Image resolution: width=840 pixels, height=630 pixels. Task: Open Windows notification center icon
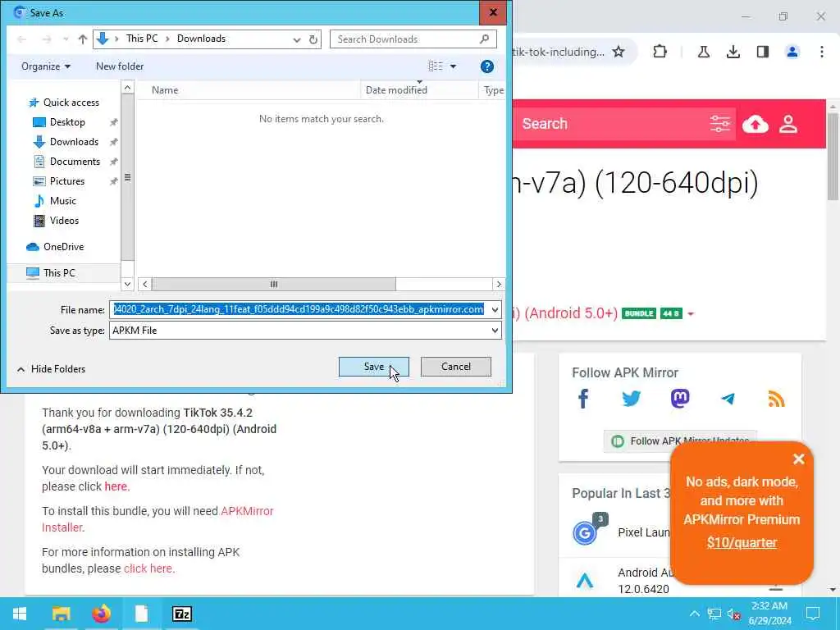click(813, 614)
